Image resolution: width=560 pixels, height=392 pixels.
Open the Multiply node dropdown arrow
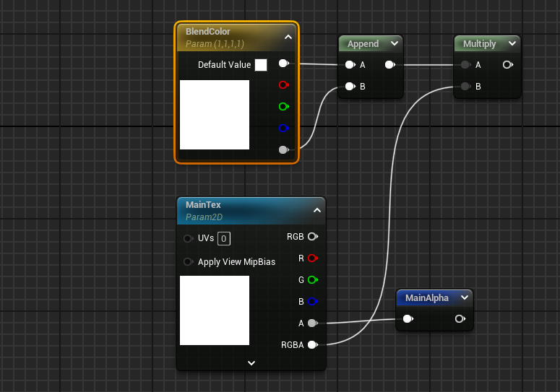click(512, 44)
